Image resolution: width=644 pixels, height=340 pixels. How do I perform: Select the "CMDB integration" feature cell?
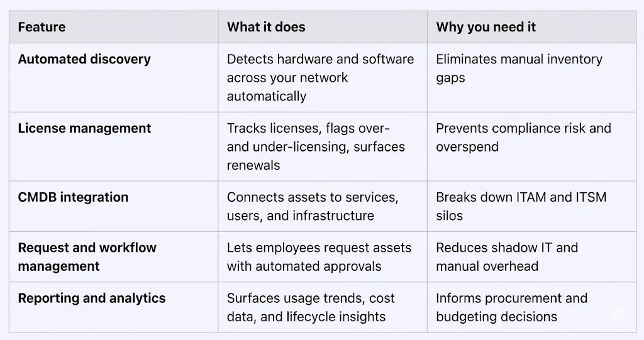(x=73, y=197)
